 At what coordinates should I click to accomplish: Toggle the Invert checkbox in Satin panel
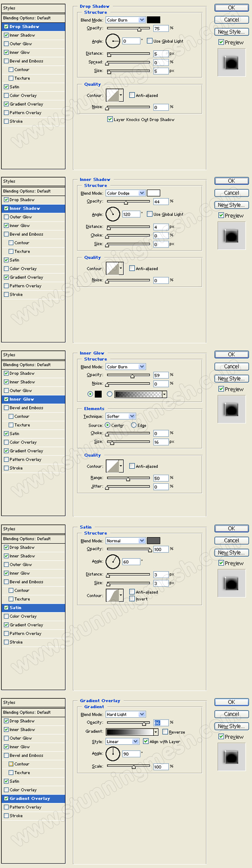point(132,598)
